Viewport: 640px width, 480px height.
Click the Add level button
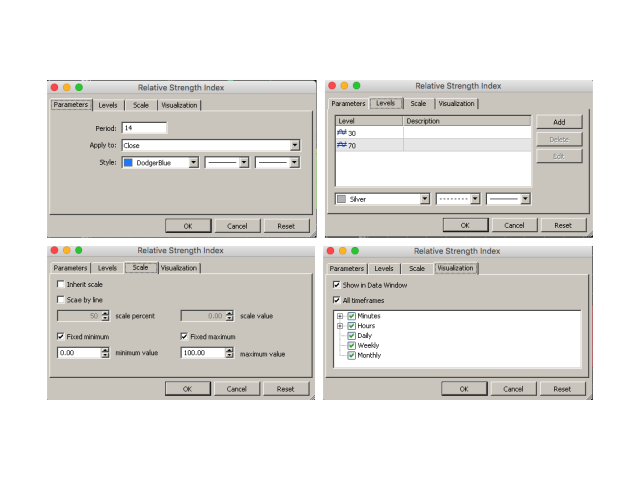(x=559, y=122)
